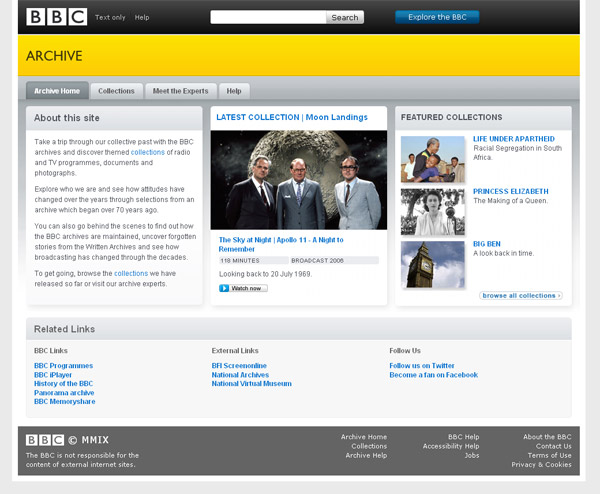Open Contact Us footer link
The image size is (600, 494).
coord(554,446)
